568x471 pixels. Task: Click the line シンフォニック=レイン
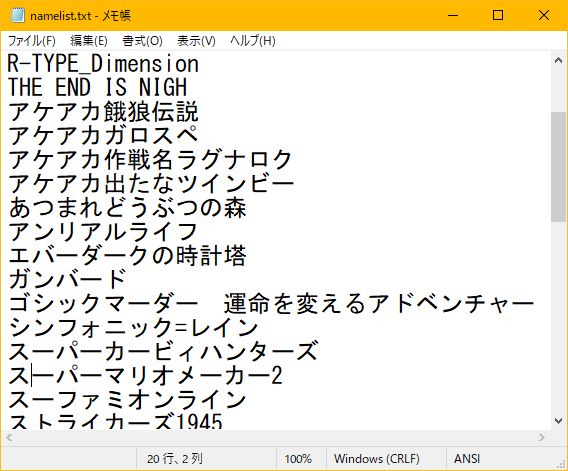click(133, 327)
